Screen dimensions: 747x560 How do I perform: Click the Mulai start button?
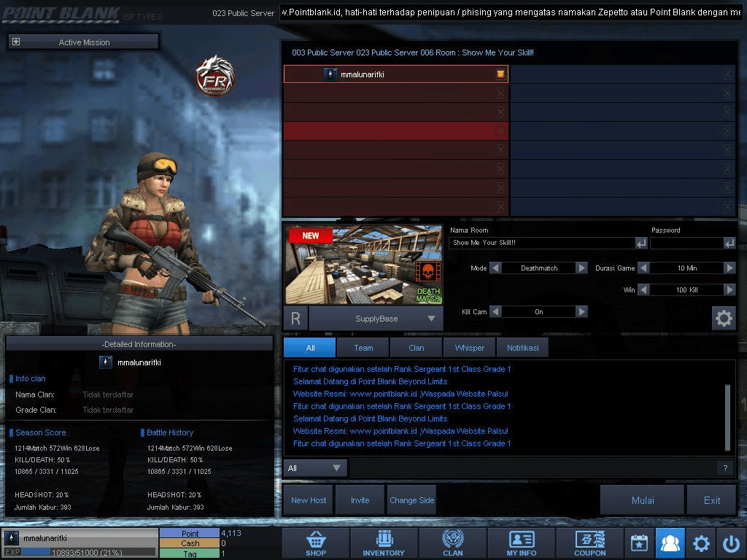(x=642, y=500)
